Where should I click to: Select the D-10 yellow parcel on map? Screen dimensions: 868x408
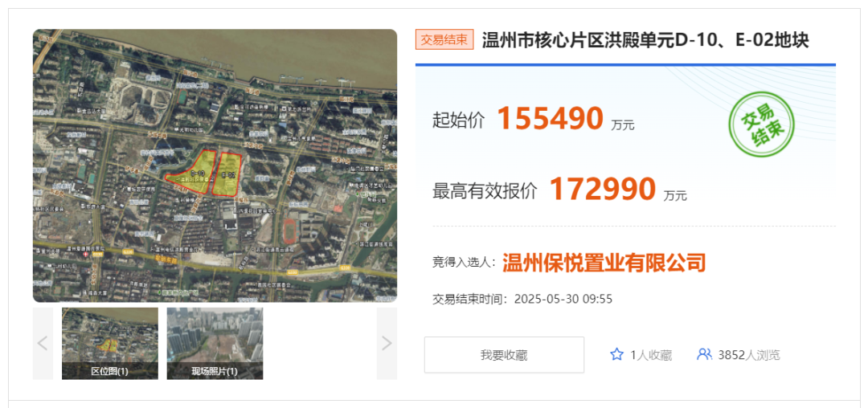194,172
